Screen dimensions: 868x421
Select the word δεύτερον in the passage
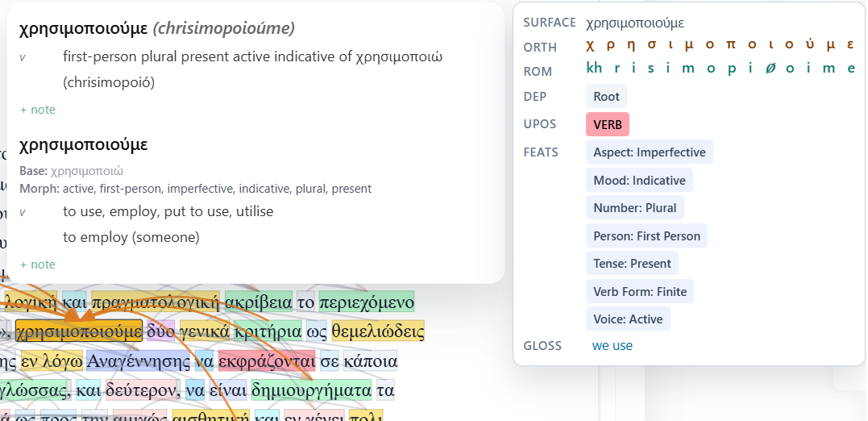click(x=143, y=391)
